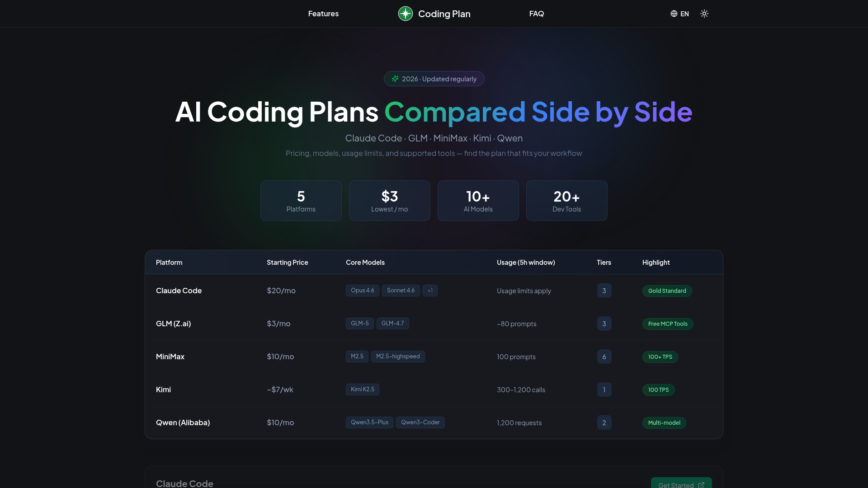The image size is (868, 488).
Task: Click the green compass logo icon
Action: (405, 14)
